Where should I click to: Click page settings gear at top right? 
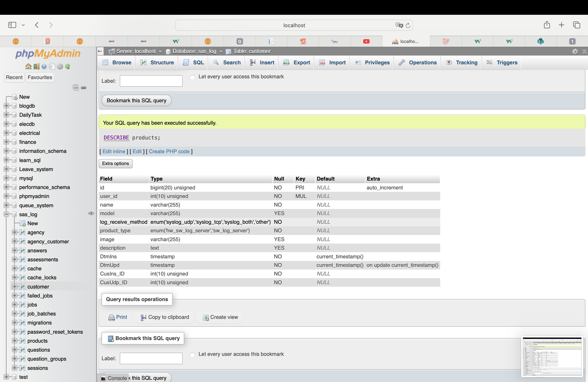(x=575, y=51)
